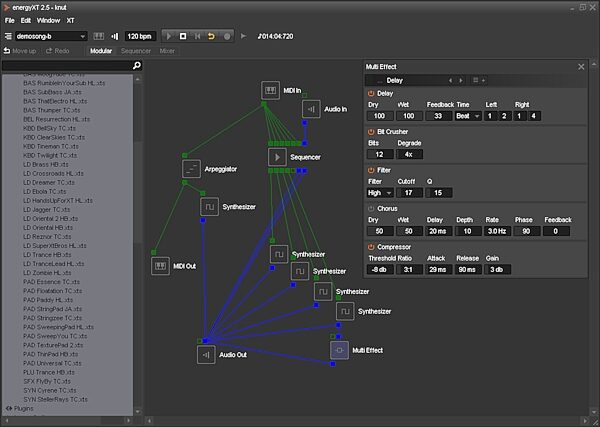The height and width of the screenshot is (427, 600).
Task: Click the preset save icon next to the arrows
Action: (476, 80)
